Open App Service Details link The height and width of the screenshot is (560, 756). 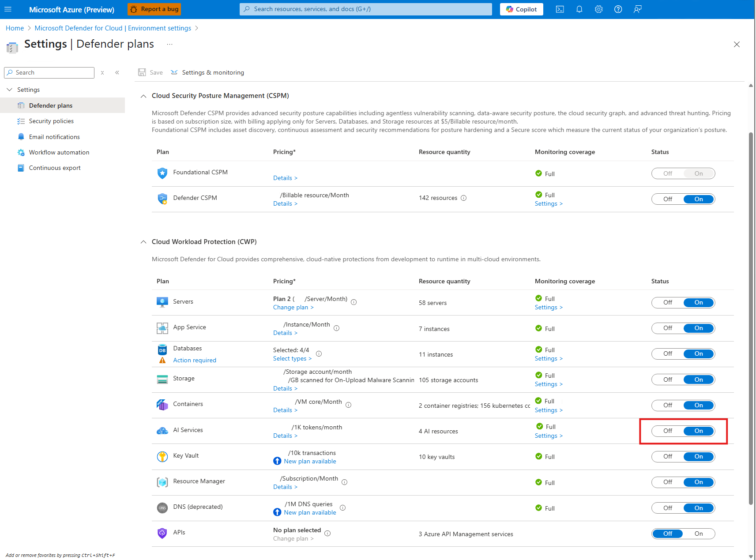[285, 333]
